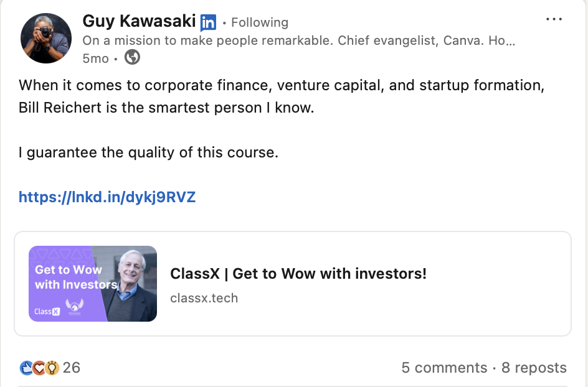The image size is (588, 387).
Task: Click the author tagline mentioning Canva
Action: tap(299, 41)
